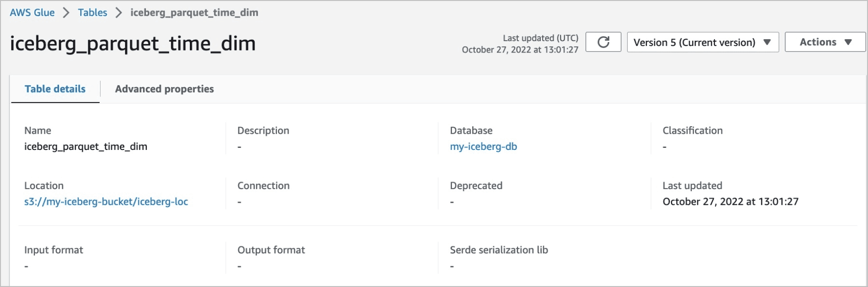
Task: Open the Version 5 (Current version) selector
Action: (703, 42)
